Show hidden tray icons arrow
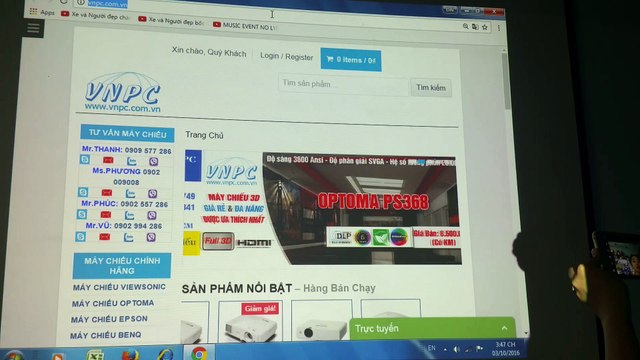This screenshot has height=360, width=640. coord(445,349)
